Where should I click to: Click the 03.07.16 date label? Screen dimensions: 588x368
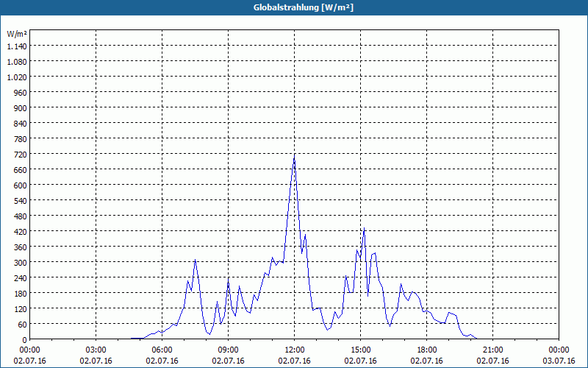coord(559,361)
